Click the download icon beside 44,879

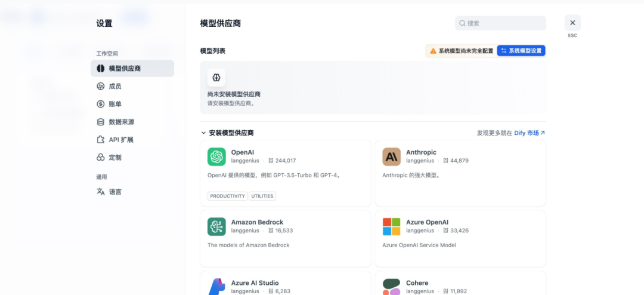446,161
